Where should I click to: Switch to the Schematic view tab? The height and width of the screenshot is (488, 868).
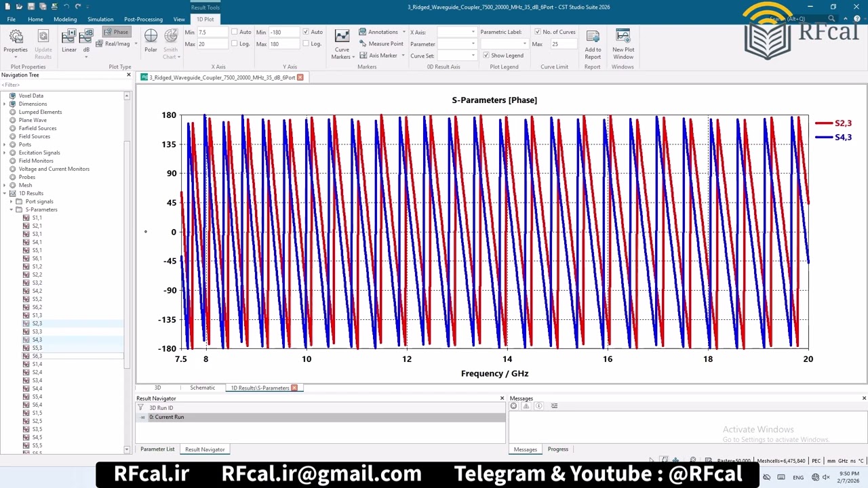(x=202, y=388)
